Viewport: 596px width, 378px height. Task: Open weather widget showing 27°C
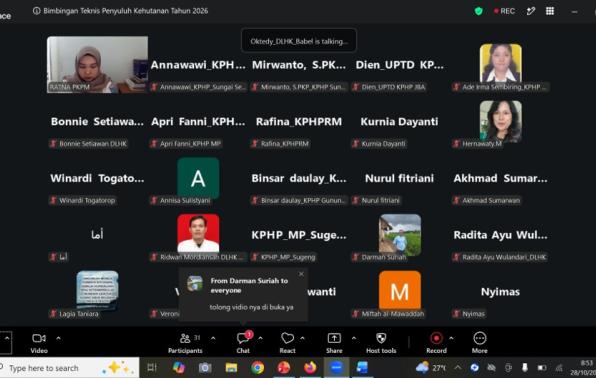click(x=432, y=368)
